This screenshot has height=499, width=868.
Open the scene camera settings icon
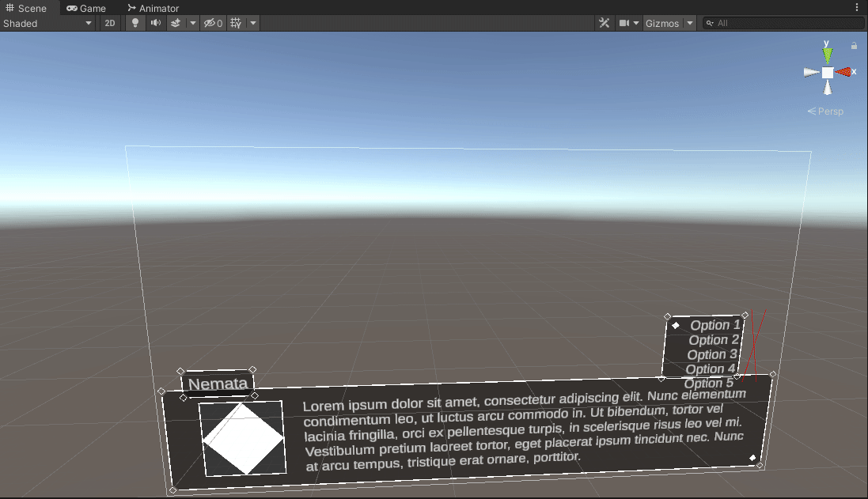(x=624, y=23)
